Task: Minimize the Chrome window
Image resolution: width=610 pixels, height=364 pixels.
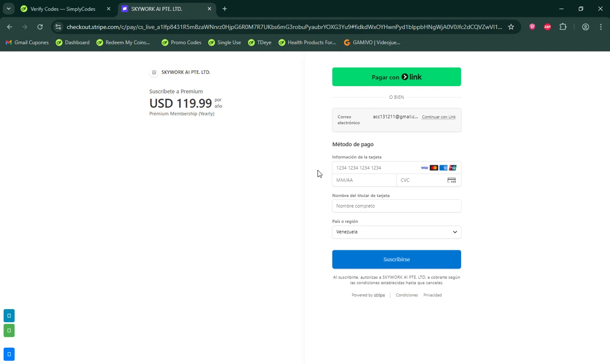Action: coord(561,9)
